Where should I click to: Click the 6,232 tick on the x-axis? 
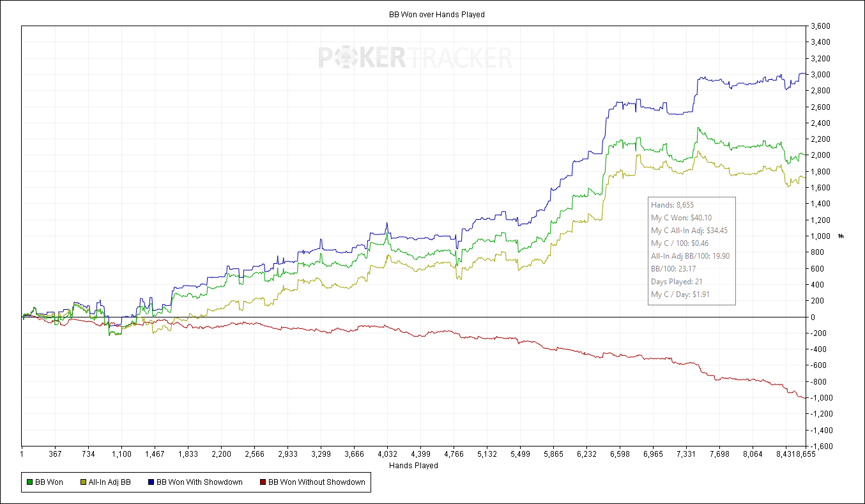[x=586, y=454]
